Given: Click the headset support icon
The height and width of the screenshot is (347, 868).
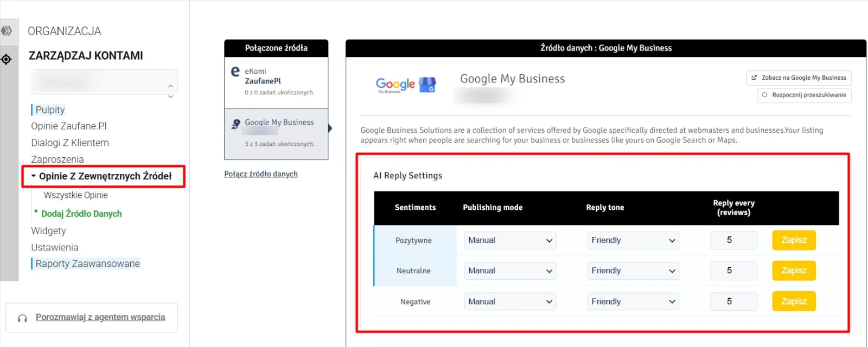Looking at the screenshot, I should click(22, 318).
